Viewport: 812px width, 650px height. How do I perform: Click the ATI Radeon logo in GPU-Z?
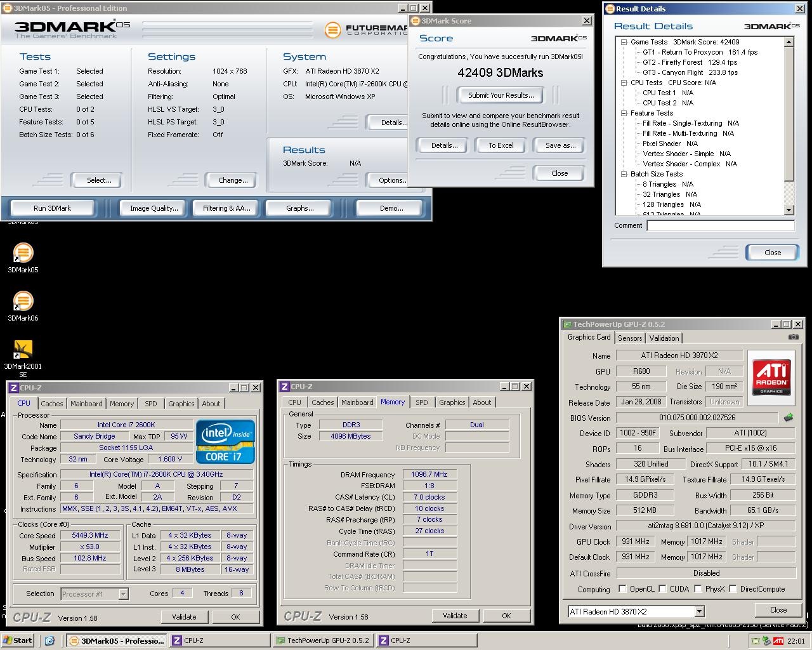(771, 376)
